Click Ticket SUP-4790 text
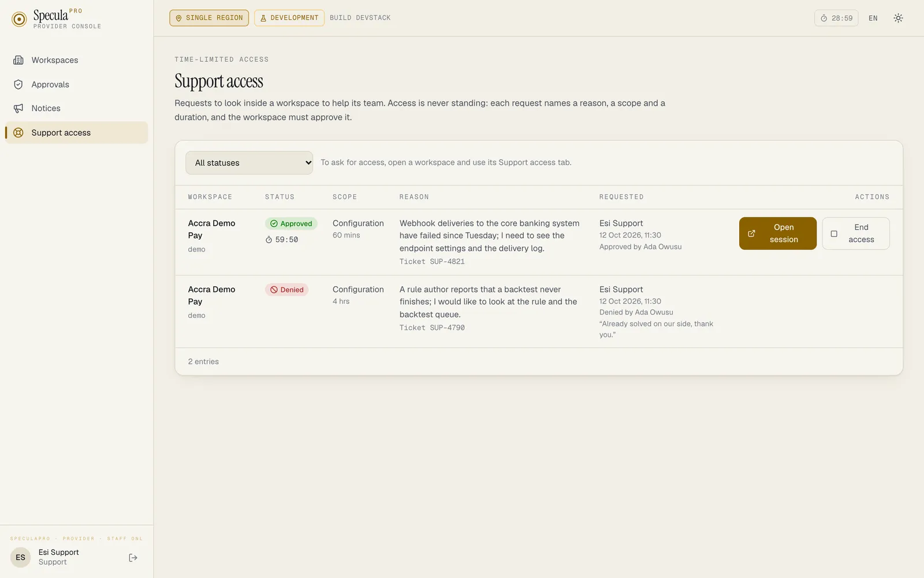Screen dimensions: 924x578 (x=432, y=328)
